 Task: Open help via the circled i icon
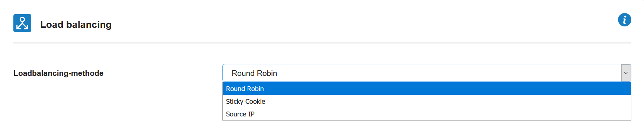coord(624,20)
